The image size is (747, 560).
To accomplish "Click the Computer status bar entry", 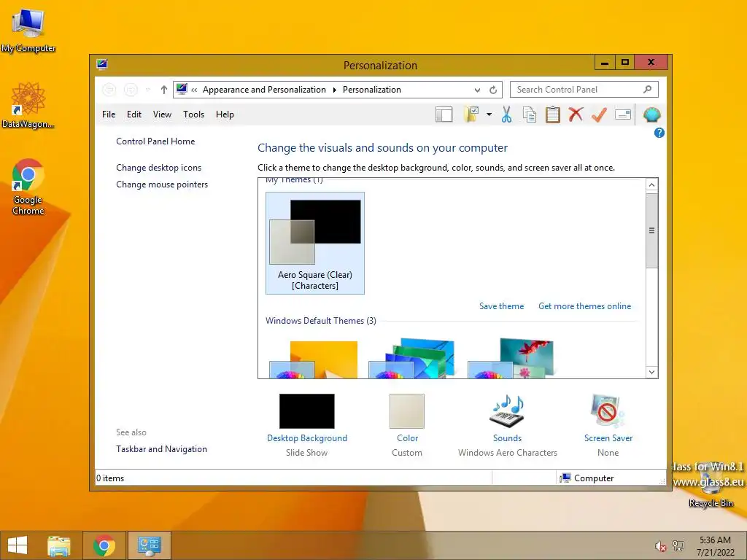I will pos(587,478).
